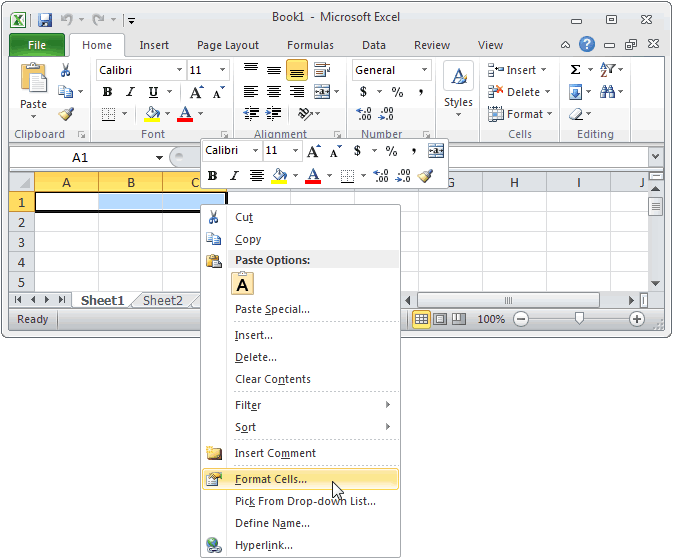Decrease font size with Shrink Font in ribbon
Screen dimensions: 673x560
click(218, 92)
